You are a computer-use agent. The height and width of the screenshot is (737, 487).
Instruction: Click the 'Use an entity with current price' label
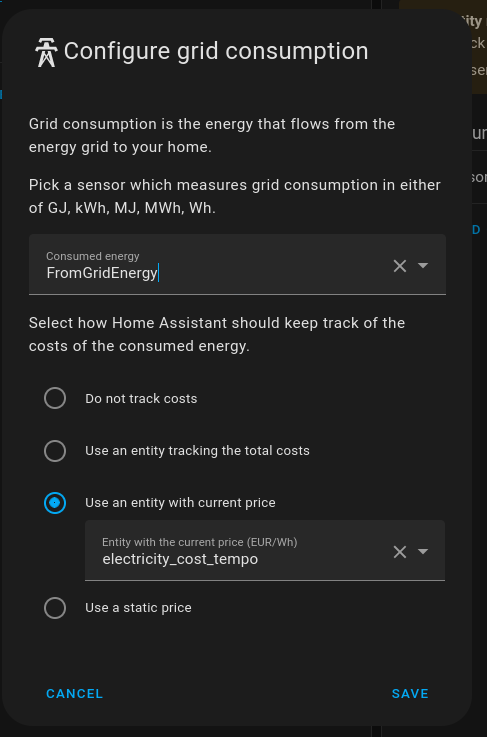coord(180,503)
